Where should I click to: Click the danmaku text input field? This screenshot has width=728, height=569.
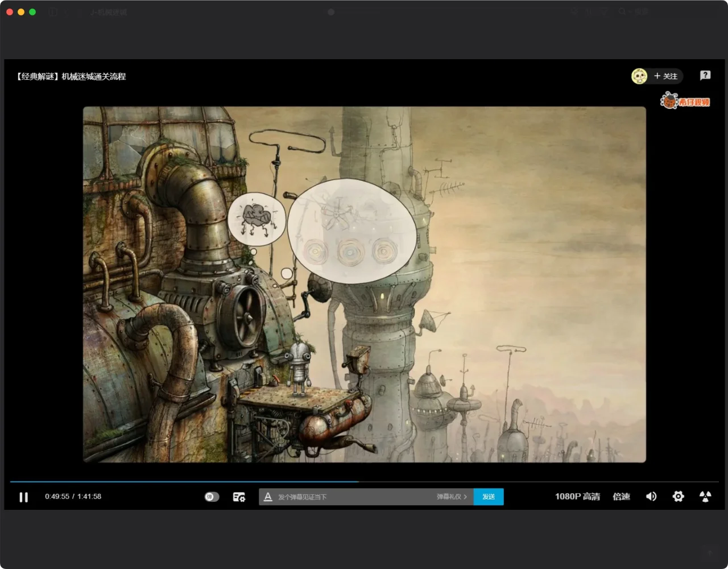coord(354,497)
